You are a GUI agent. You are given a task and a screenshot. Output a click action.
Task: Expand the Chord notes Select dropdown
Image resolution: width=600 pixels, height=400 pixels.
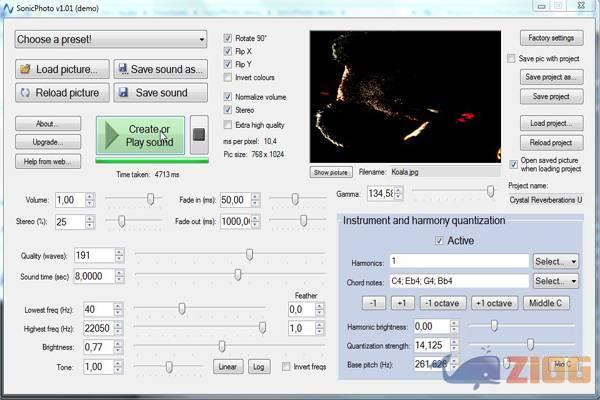pyautogui.click(x=555, y=283)
